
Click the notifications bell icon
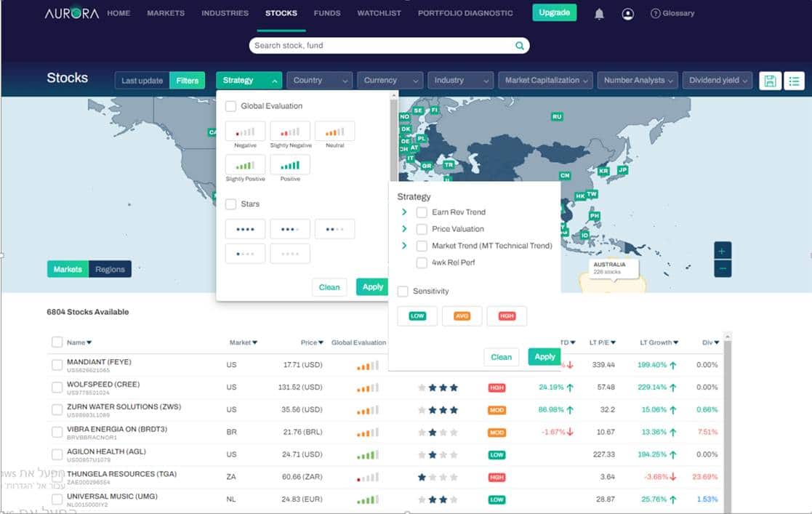tap(599, 14)
